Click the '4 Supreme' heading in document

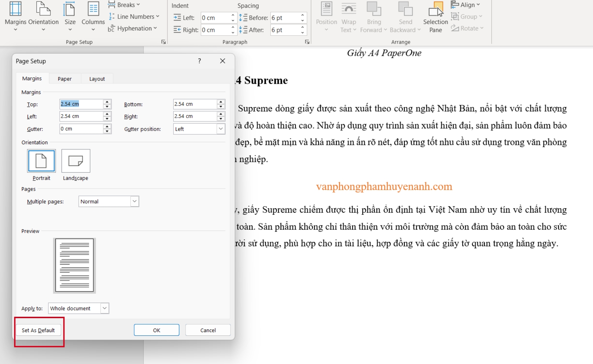tap(262, 80)
